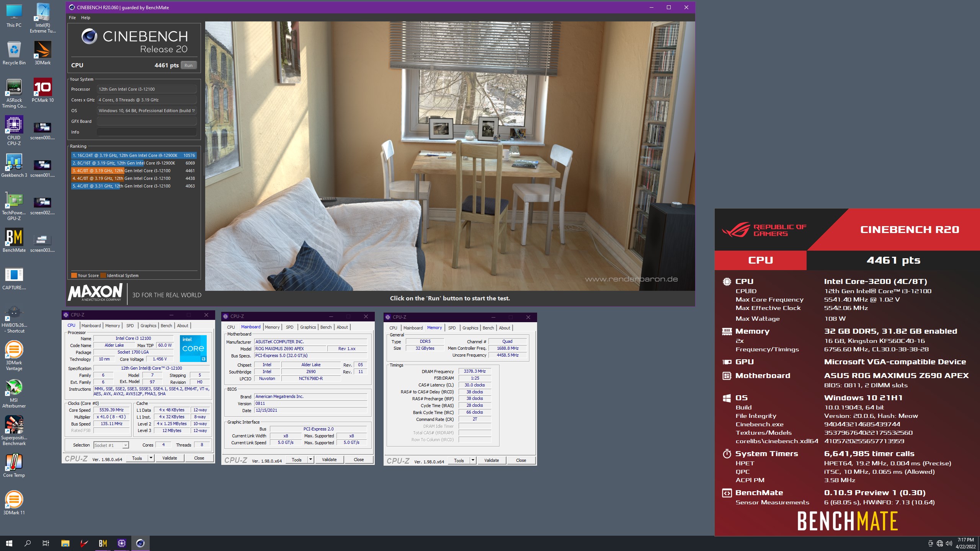Click volume icon in system tray
The image size is (980, 551).
(x=949, y=543)
